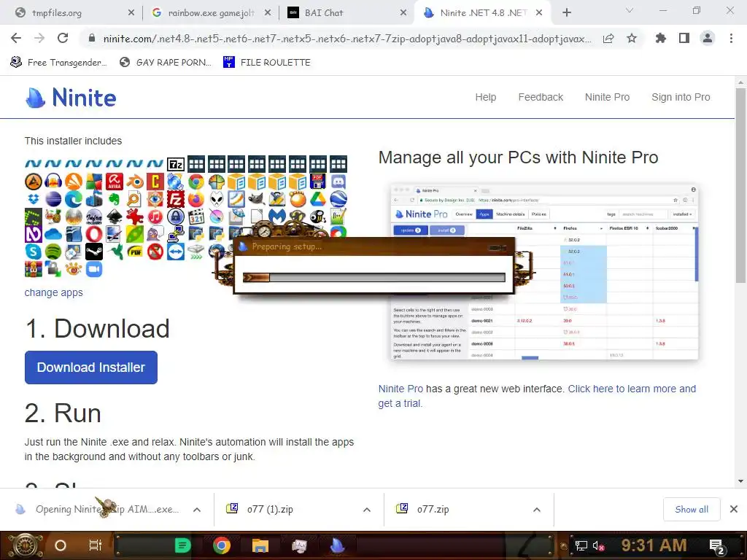Click the Zoom camera icon
The image size is (747, 560).
(94, 269)
